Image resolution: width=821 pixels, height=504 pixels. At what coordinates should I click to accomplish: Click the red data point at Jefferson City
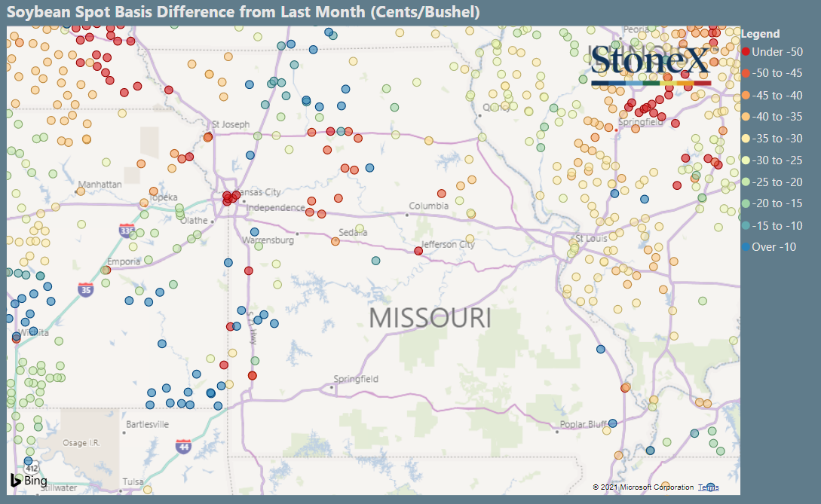point(418,251)
